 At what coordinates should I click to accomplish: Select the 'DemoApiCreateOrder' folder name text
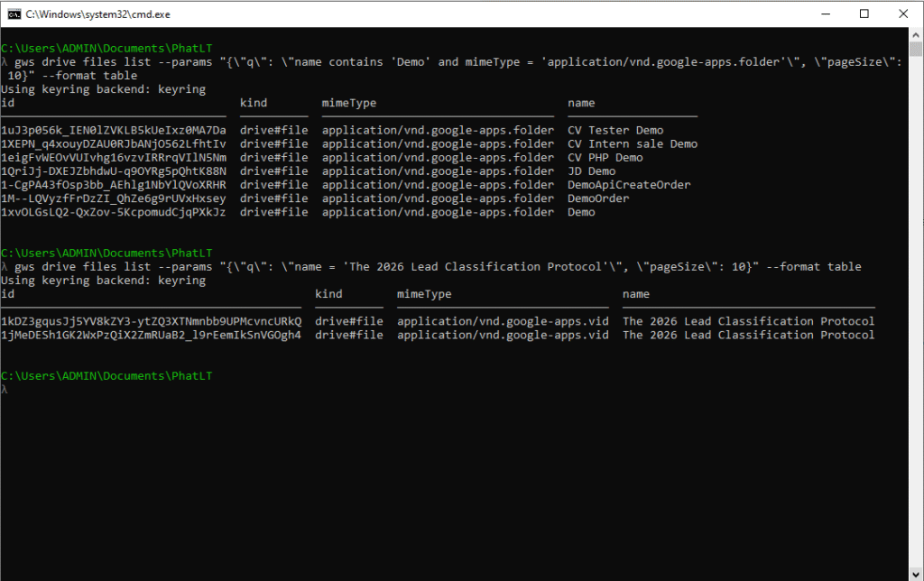click(629, 185)
